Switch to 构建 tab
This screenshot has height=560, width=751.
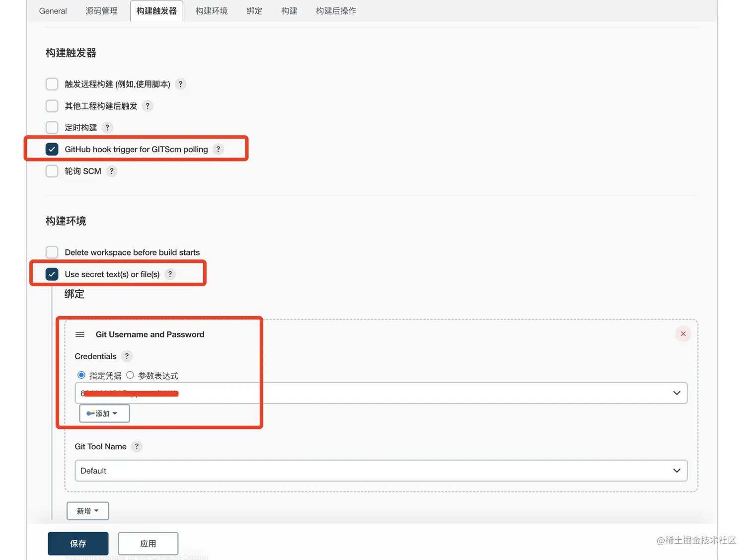click(x=289, y=11)
